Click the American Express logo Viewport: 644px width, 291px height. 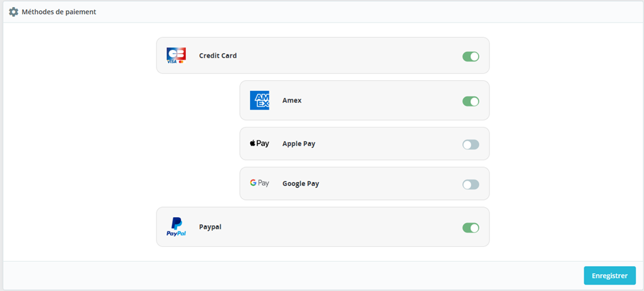(x=260, y=101)
